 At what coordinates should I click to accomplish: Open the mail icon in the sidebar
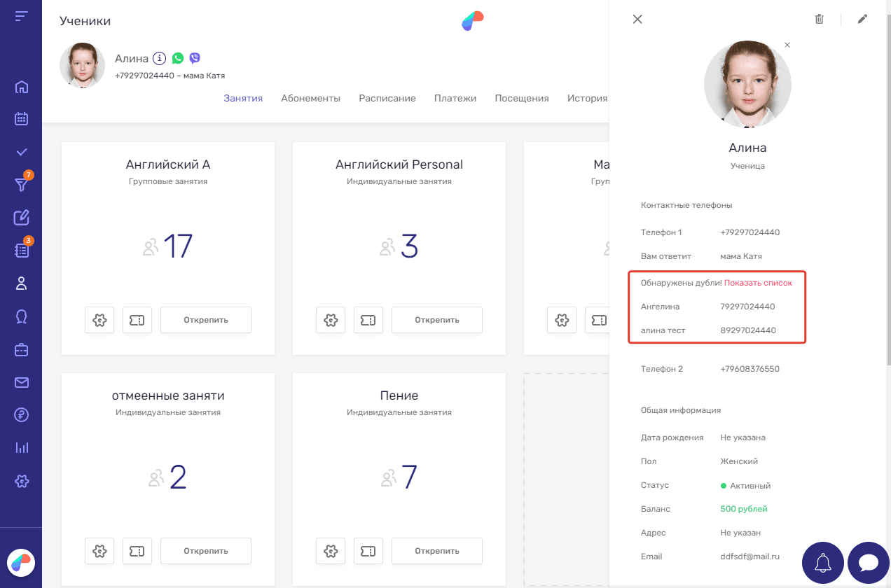click(x=22, y=382)
